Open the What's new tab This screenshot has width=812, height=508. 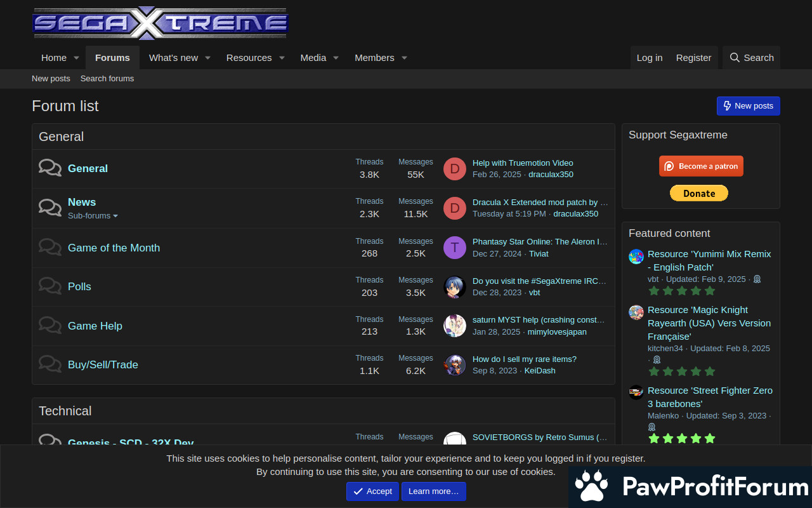pyautogui.click(x=173, y=58)
